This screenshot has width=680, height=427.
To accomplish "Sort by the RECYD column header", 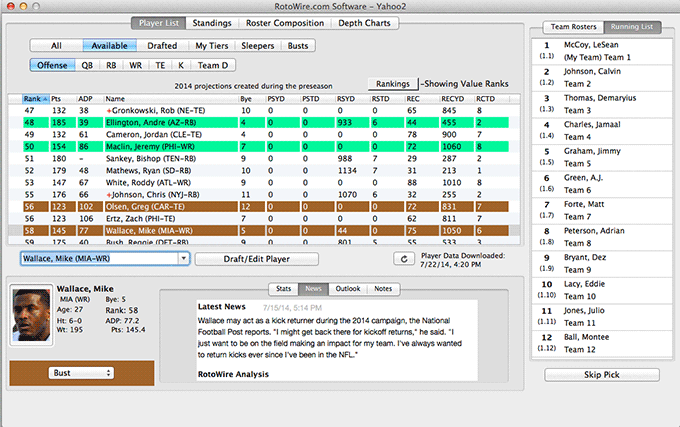I will coord(456,99).
